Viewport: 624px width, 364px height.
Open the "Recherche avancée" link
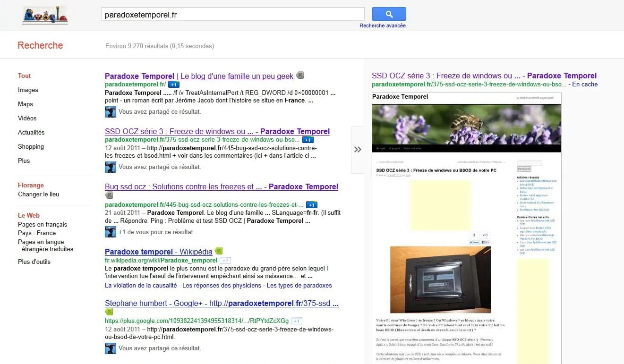[382, 25]
